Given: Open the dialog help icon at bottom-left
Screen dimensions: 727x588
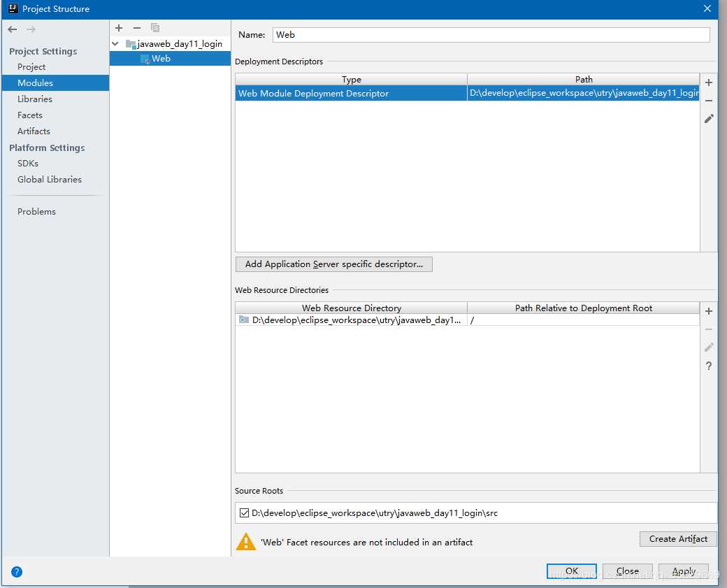Looking at the screenshot, I should coord(17,572).
